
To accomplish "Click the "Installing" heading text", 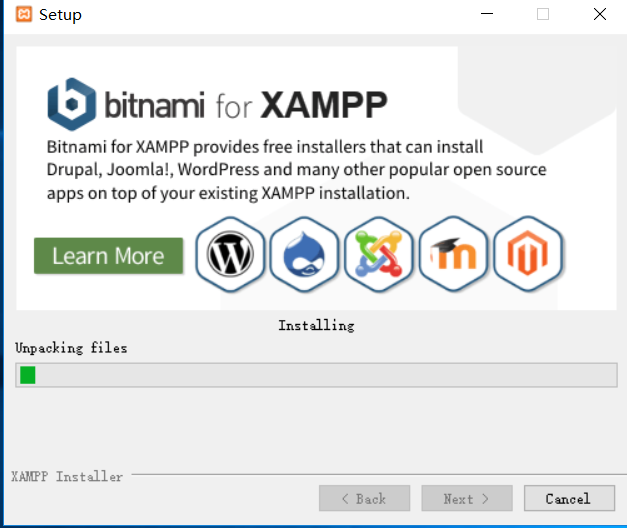I will (x=316, y=325).
